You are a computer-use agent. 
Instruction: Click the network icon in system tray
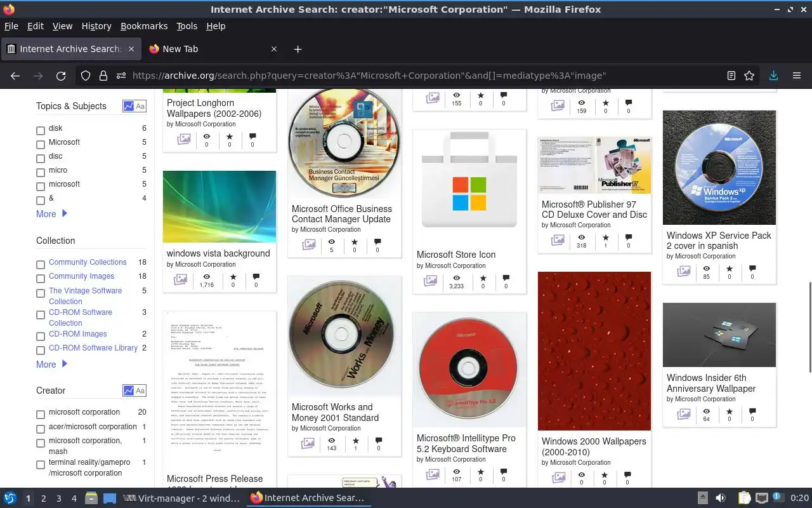click(762, 498)
